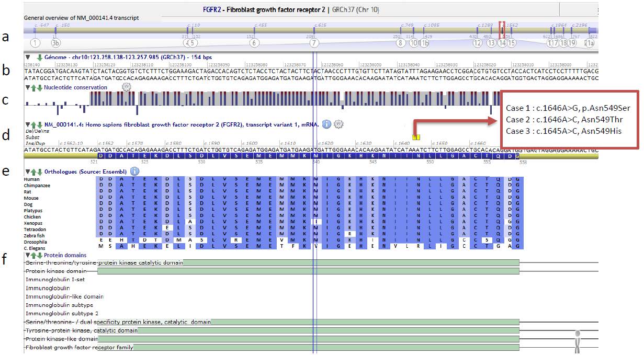Viewport: 644px width, 355px height.
Task: Select exon 14 circle in the transcript overview
Action: [502, 43]
